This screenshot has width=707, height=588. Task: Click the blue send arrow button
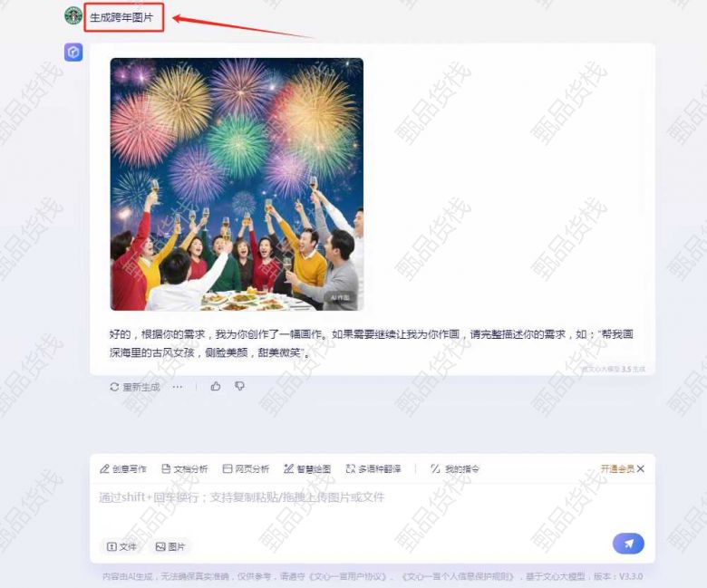(628, 544)
